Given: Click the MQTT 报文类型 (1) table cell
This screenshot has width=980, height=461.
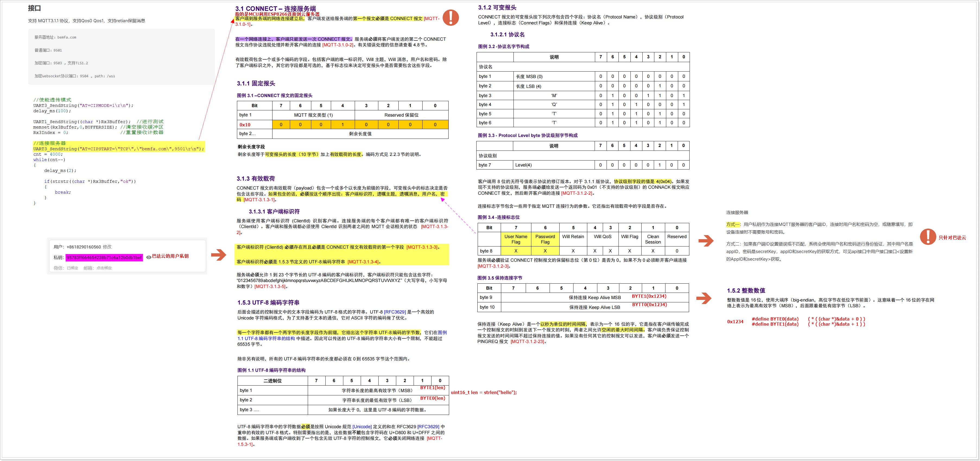Looking at the screenshot, I should point(313,115).
